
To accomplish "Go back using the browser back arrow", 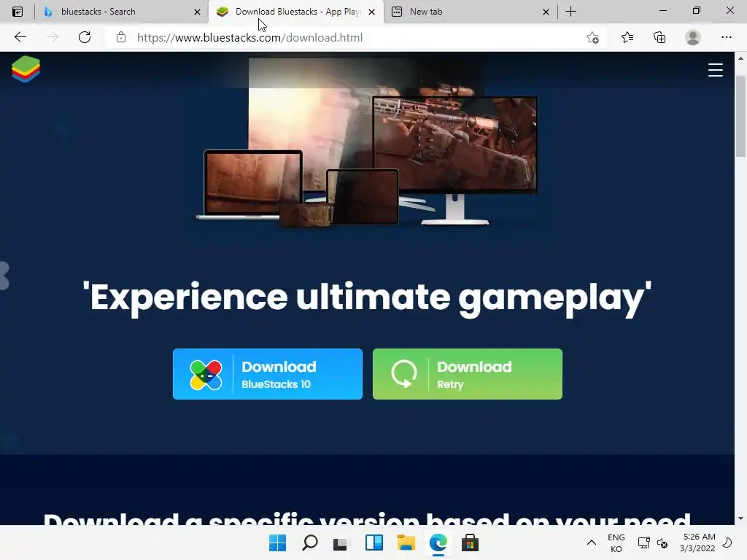I will (20, 37).
